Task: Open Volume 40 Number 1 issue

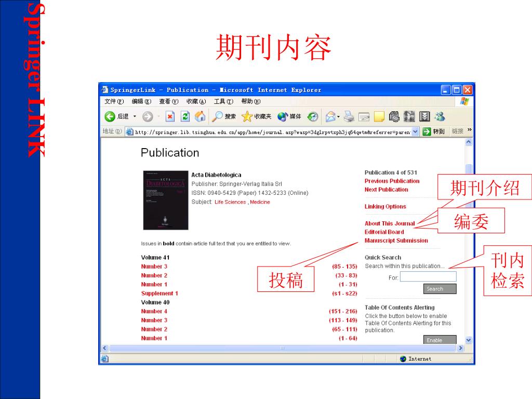Action: 154,338
